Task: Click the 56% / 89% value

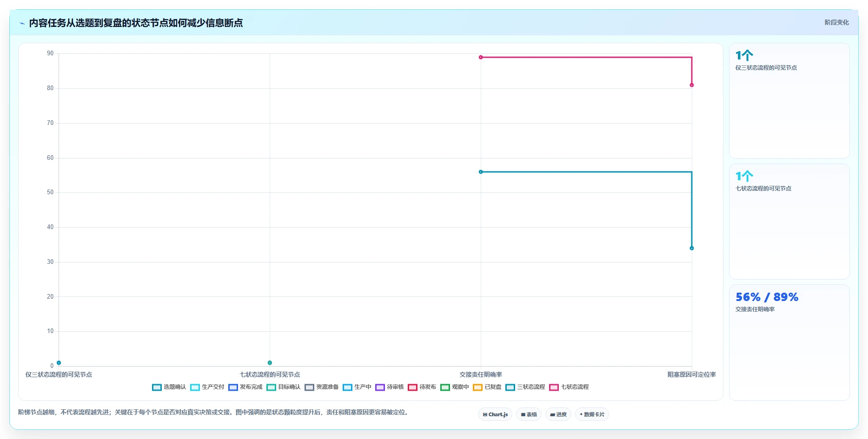Action: click(x=767, y=297)
